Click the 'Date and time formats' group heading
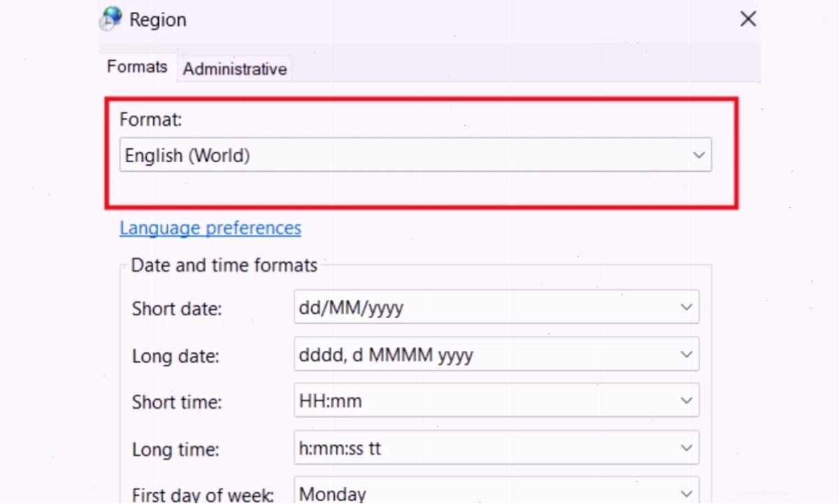Screen dimensions: 839x504 pos(224,266)
